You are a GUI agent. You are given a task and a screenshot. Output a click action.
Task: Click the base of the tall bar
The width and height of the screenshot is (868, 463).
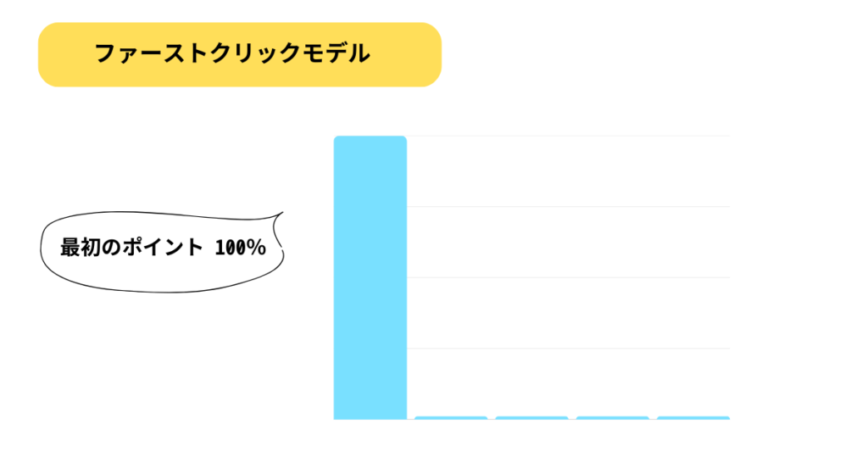click(x=370, y=416)
